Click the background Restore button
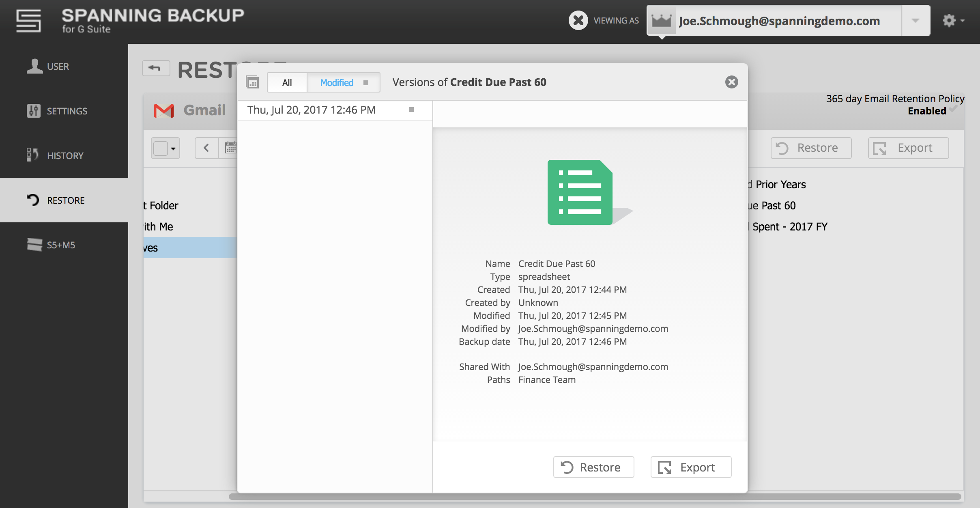980x508 pixels. (x=811, y=148)
